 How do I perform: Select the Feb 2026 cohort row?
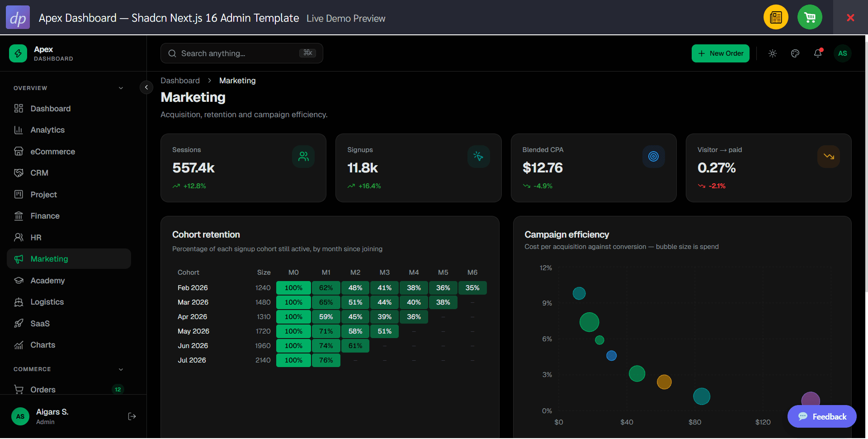point(330,288)
